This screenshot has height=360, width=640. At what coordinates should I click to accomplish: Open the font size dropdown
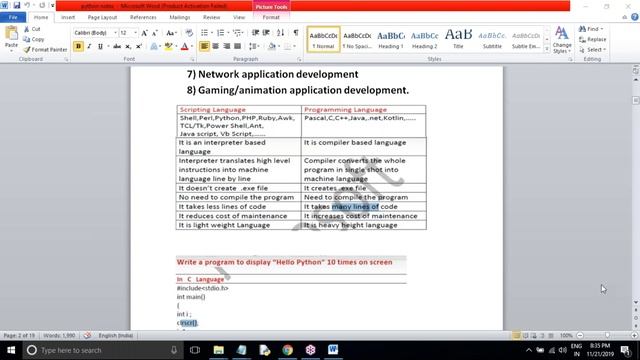pyautogui.click(x=136, y=33)
